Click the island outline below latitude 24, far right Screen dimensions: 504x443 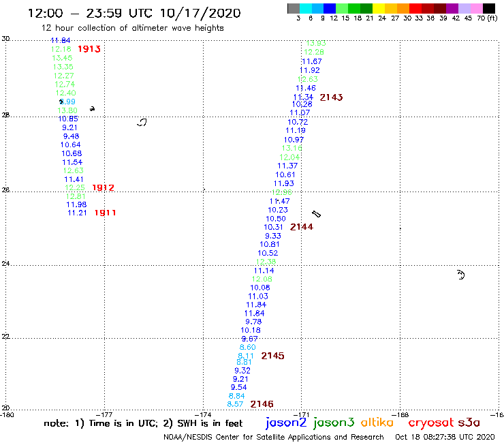(x=461, y=275)
